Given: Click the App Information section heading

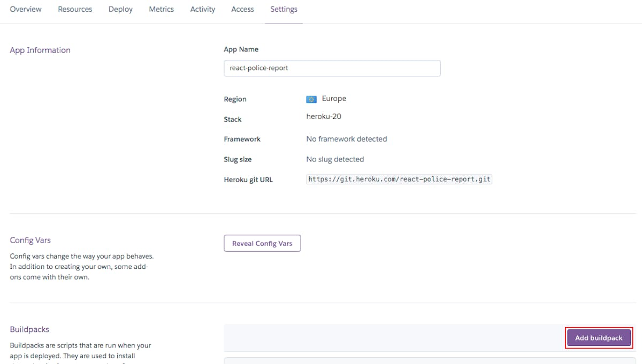Looking at the screenshot, I should pyautogui.click(x=40, y=50).
